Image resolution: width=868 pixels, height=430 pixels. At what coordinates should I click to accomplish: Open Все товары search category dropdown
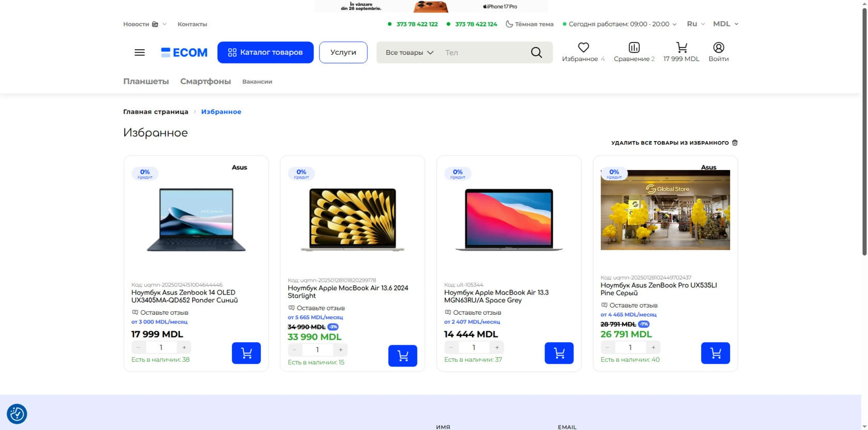point(409,52)
